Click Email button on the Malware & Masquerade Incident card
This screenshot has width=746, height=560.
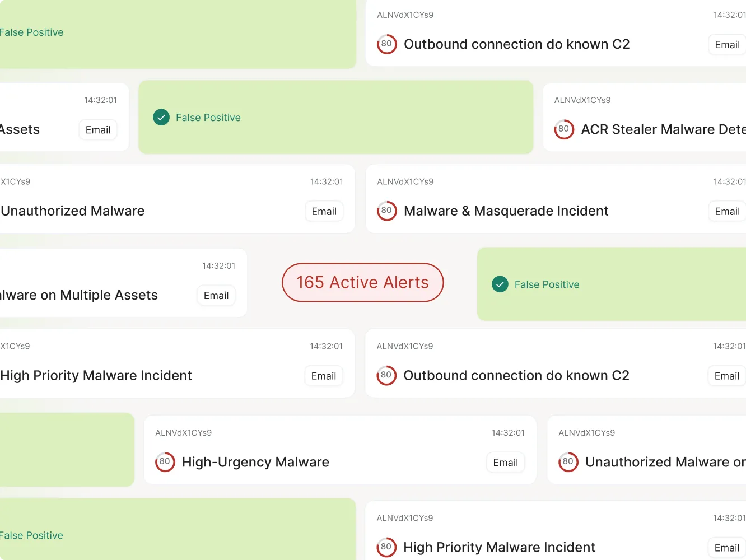tap(727, 211)
